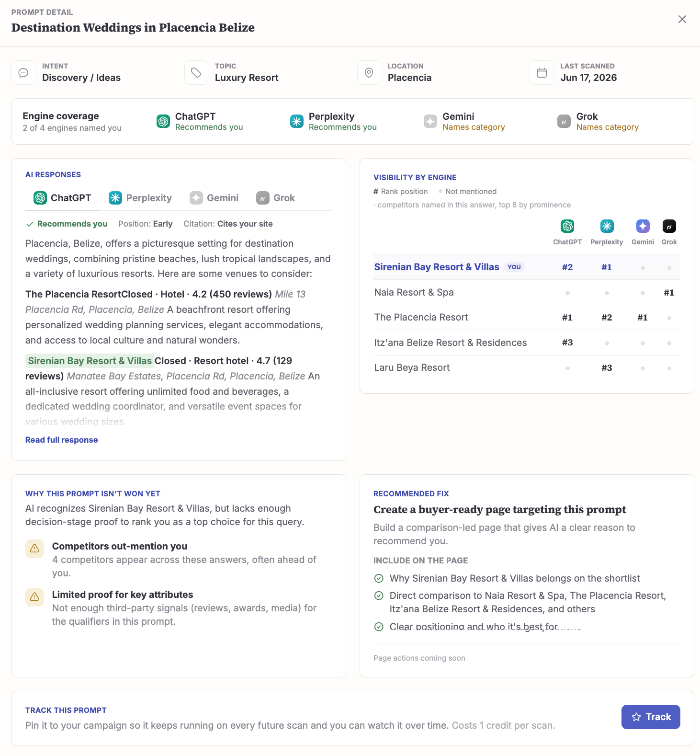Image resolution: width=700 pixels, height=756 pixels.
Task: Click Competitors out-mention you heading
Action: click(120, 546)
